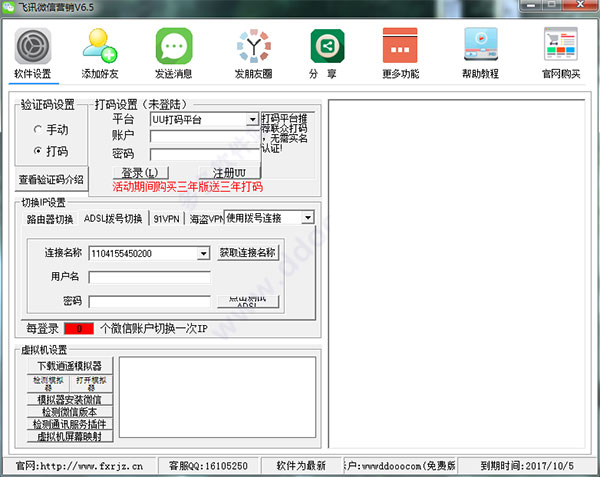Click the 添加好友 add friend icon

pos(100,46)
